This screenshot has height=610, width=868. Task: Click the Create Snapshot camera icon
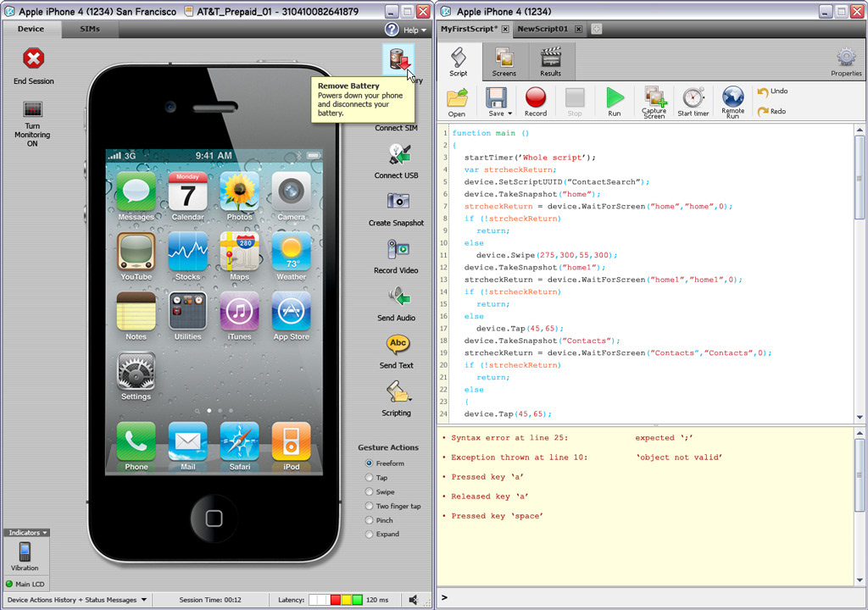(398, 201)
